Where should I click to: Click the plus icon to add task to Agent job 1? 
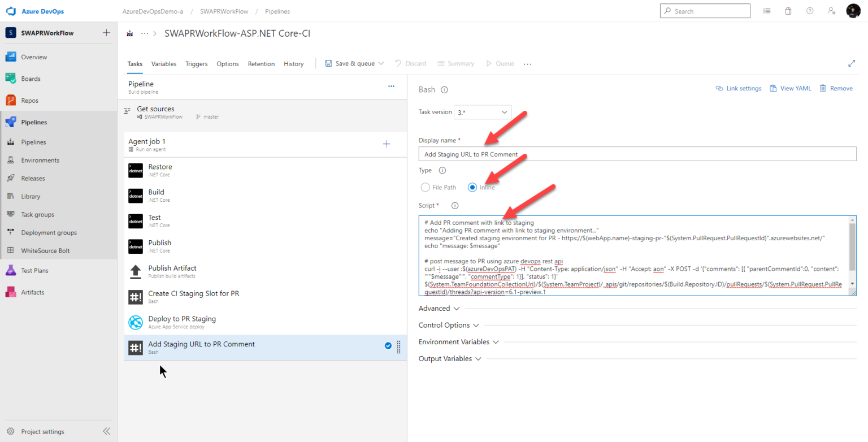tap(387, 144)
